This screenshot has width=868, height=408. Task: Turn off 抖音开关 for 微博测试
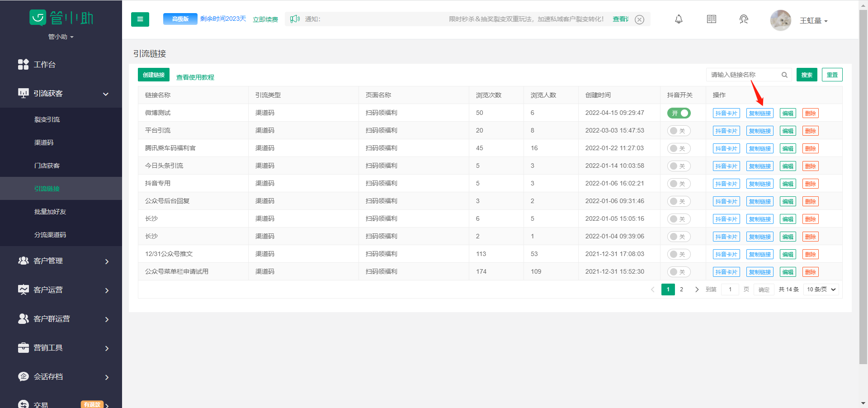pyautogui.click(x=679, y=113)
